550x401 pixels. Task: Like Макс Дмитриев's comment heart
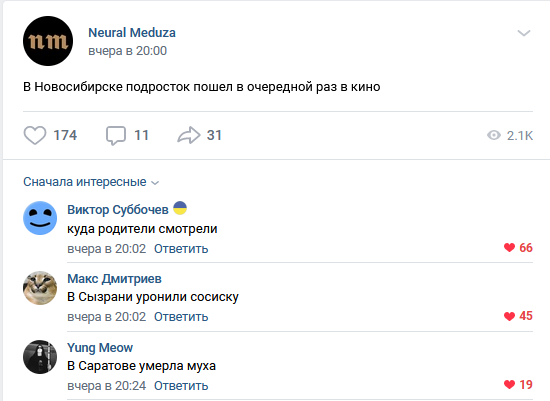509,316
